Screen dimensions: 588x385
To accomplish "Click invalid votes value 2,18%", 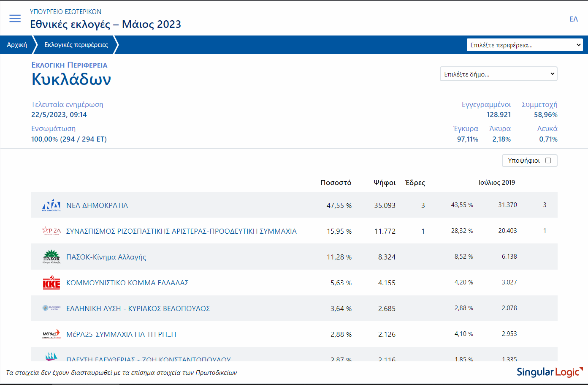I will (501, 139).
